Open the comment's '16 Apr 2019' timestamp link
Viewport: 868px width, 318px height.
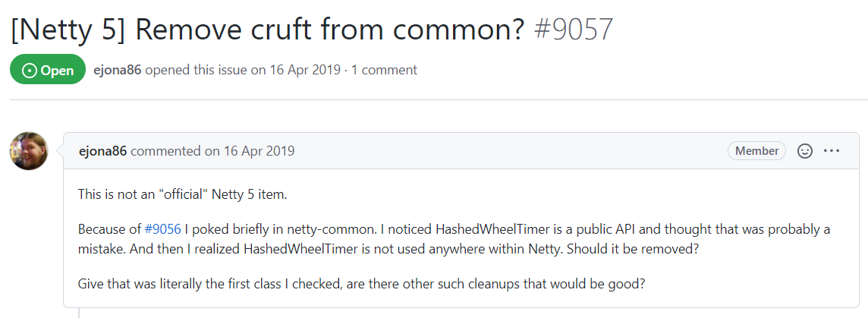259,151
